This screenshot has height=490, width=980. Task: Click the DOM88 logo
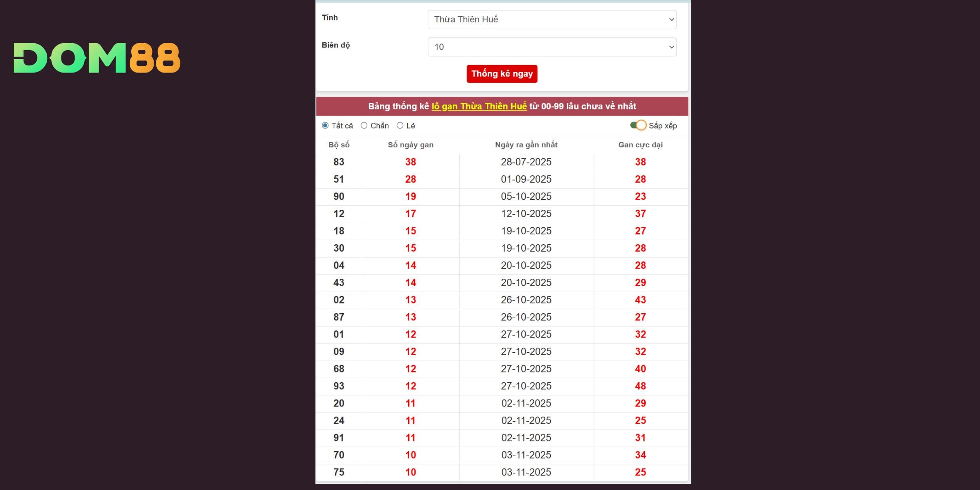[97, 58]
